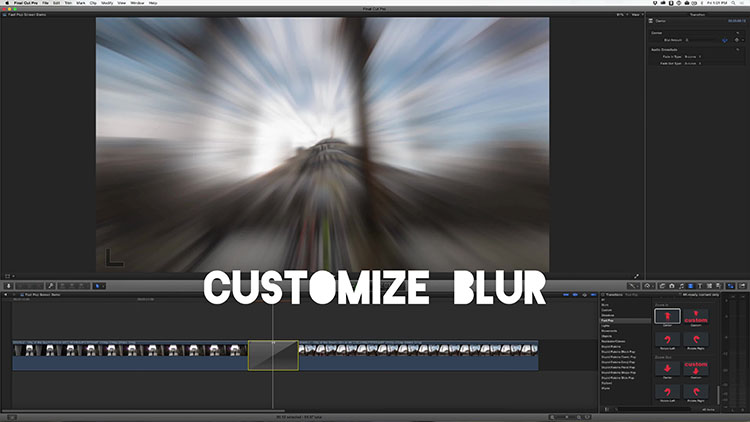
Task: Open the Edit menu
Action: click(56, 3)
